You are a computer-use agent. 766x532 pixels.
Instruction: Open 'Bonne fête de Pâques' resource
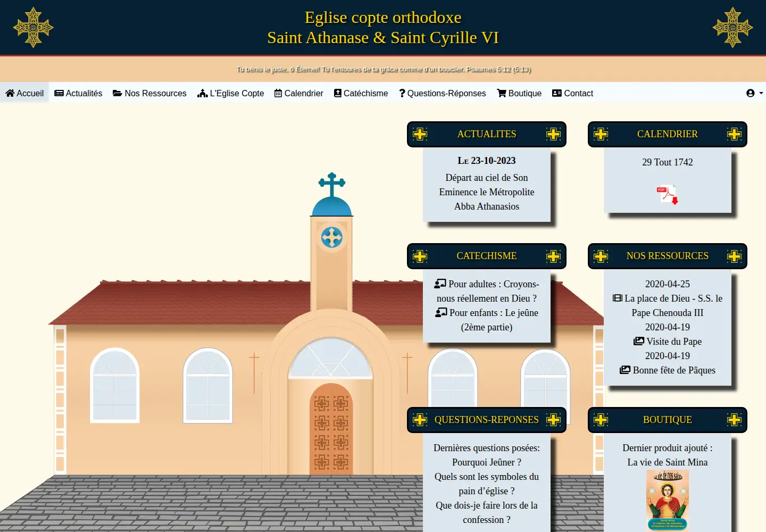coord(668,370)
